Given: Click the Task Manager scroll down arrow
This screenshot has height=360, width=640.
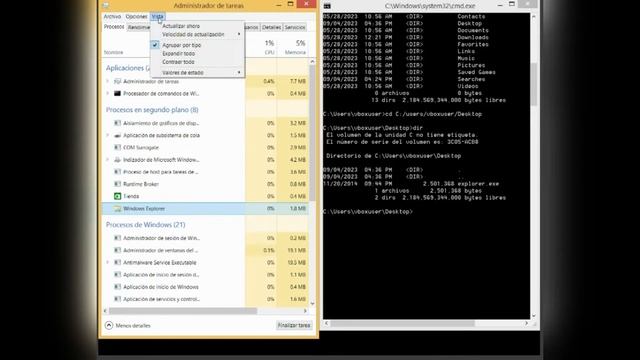Looking at the screenshot, I should click(312, 304).
